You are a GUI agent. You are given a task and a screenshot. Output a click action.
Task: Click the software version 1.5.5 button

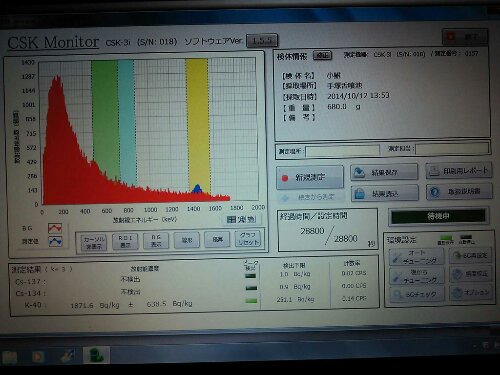tap(262, 41)
